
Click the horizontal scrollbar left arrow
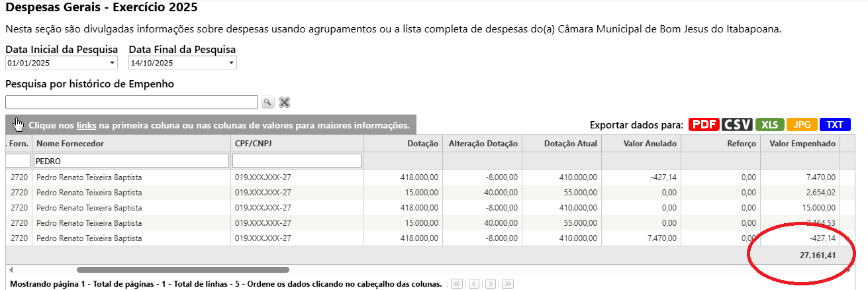click(x=9, y=270)
